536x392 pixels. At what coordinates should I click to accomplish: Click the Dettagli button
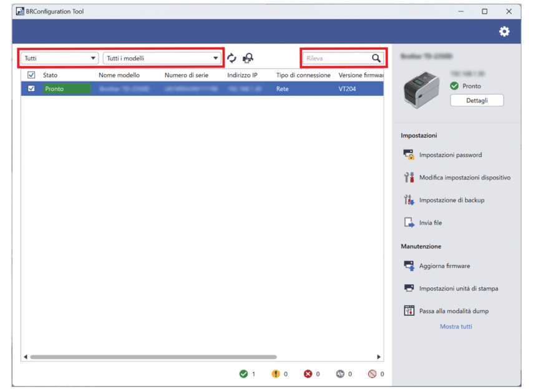tap(477, 100)
